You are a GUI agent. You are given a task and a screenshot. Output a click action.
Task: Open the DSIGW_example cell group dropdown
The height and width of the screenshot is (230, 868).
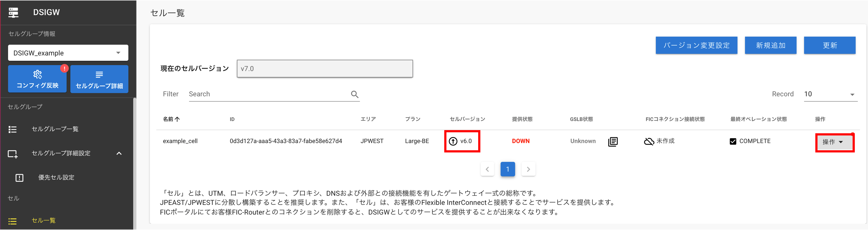(x=68, y=53)
